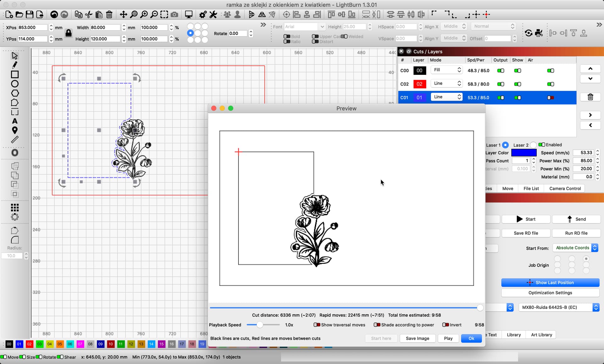
Task: Enable the Invert preview toggle
Action: [x=445, y=325]
